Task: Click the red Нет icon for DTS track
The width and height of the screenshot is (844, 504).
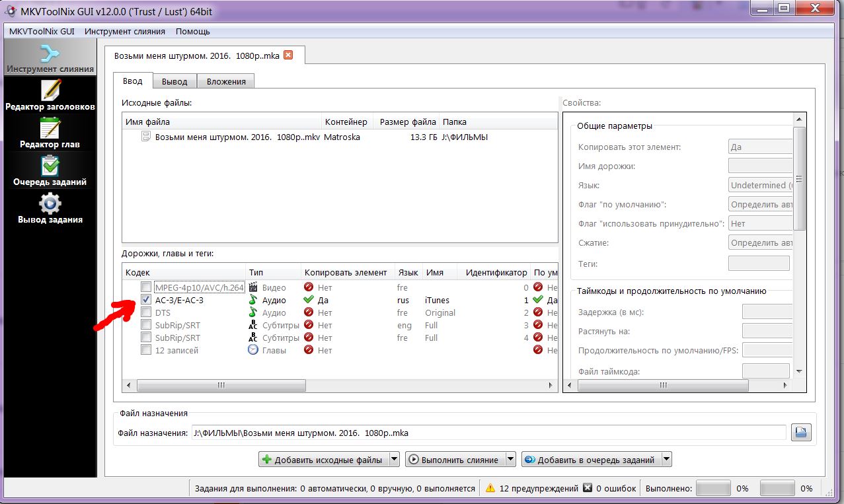Action: click(x=309, y=312)
